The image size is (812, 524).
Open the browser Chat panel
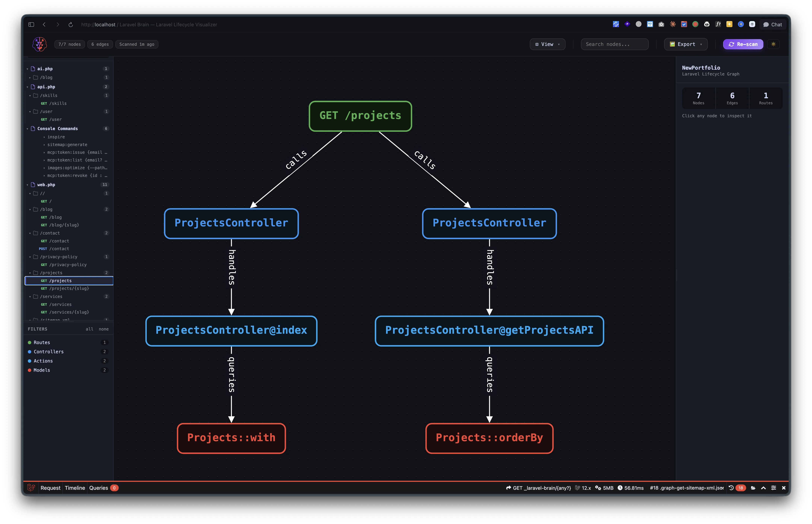pyautogui.click(x=772, y=24)
